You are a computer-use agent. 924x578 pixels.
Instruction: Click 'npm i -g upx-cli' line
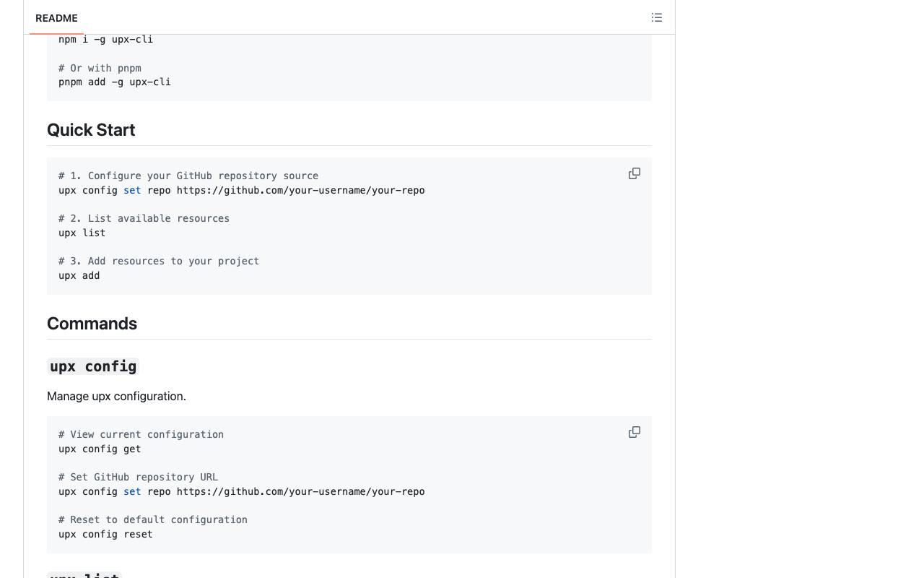[105, 39]
